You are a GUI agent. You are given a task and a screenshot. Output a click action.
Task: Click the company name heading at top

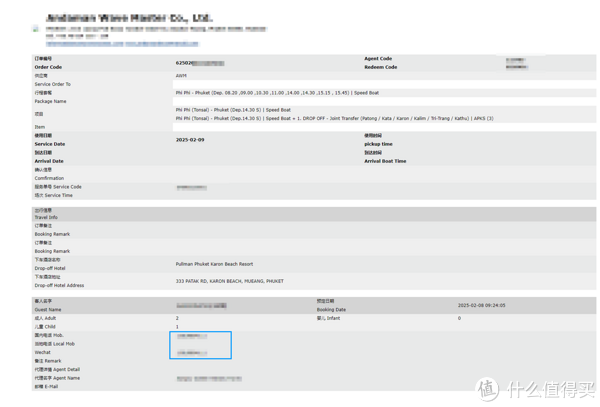pyautogui.click(x=129, y=18)
